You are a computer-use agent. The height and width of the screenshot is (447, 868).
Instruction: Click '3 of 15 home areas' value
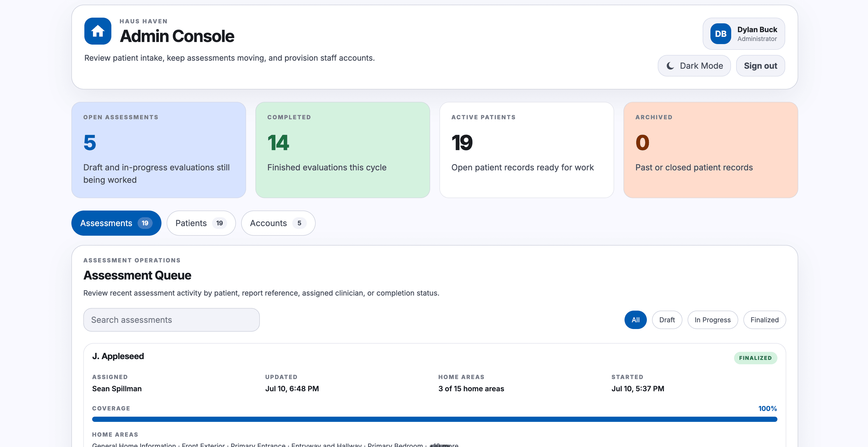click(x=471, y=389)
